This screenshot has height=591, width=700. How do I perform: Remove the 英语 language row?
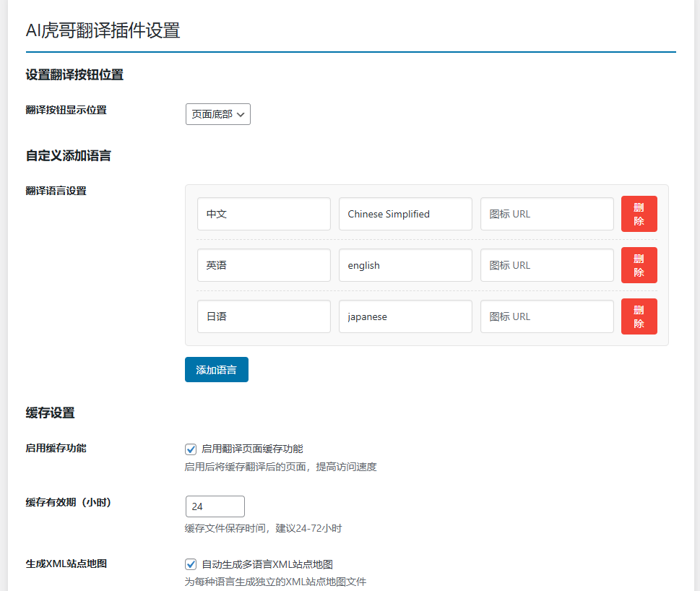click(x=639, y=265)
